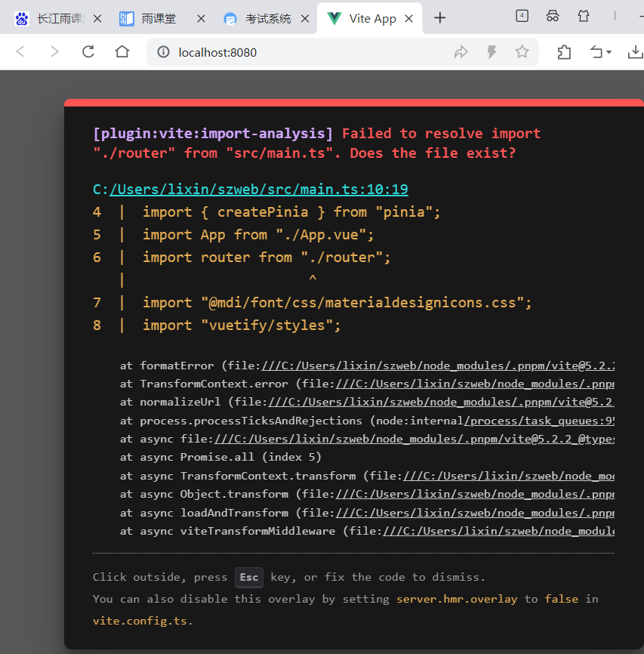Reload the page with the refresh icon
The height and width of the screenshot is (654, 644).
pyautogui.click(x=88, y=51)
